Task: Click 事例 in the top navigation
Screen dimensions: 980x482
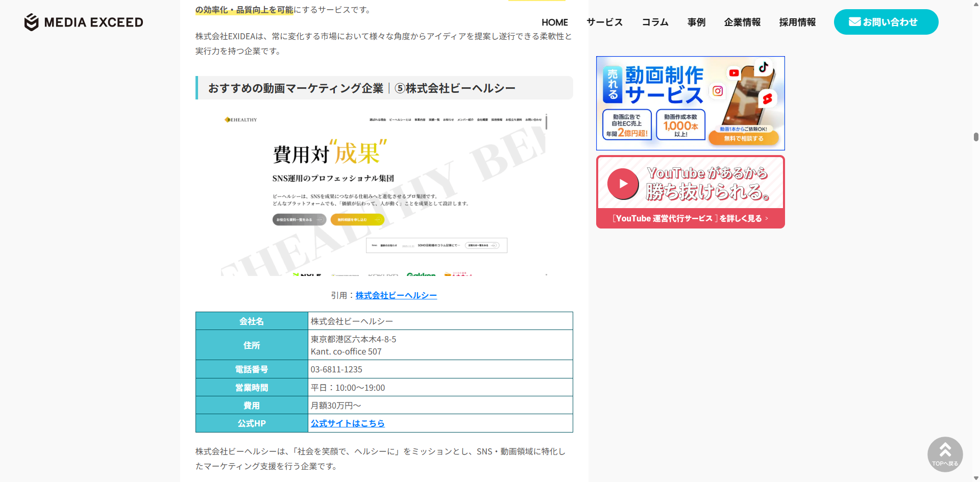Action: pos(696,22)
